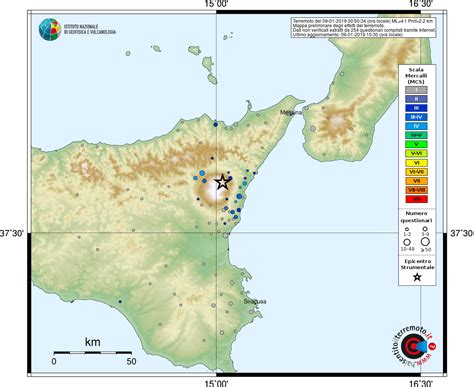Click the 'Scala Mercalli (MCS)' legend heading

tap(416, 76)
